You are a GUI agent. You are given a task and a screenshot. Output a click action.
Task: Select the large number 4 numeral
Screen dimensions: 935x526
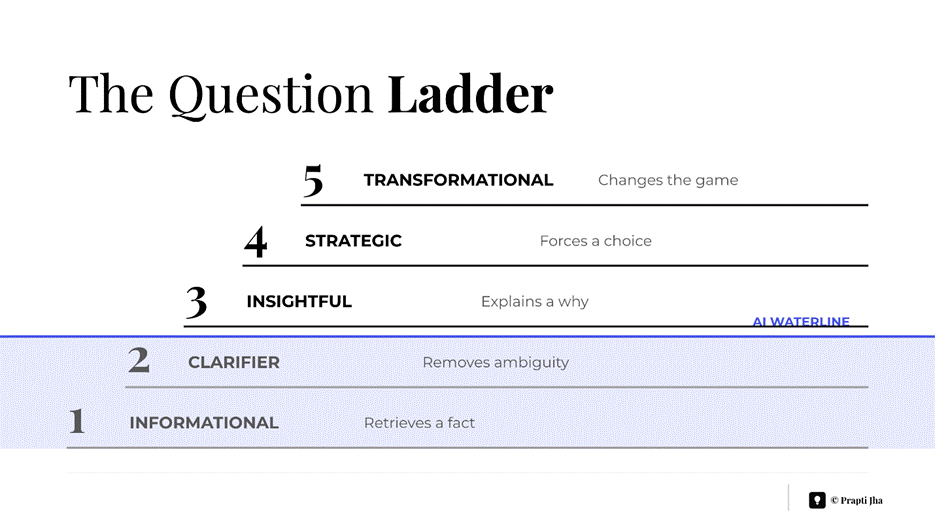pos(255,242)
